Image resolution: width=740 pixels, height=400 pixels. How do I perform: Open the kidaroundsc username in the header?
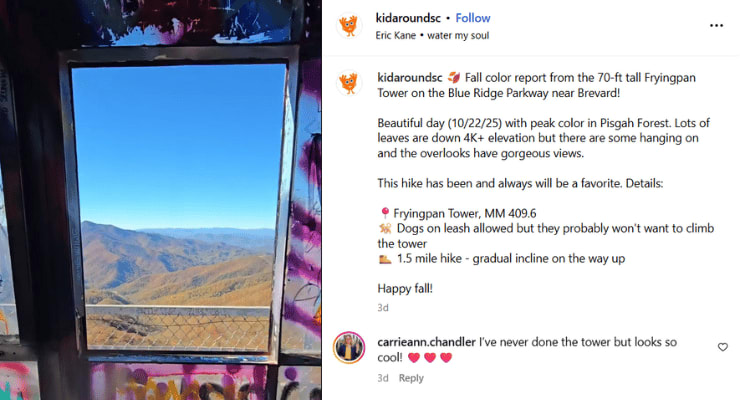(x=408, y=18)
